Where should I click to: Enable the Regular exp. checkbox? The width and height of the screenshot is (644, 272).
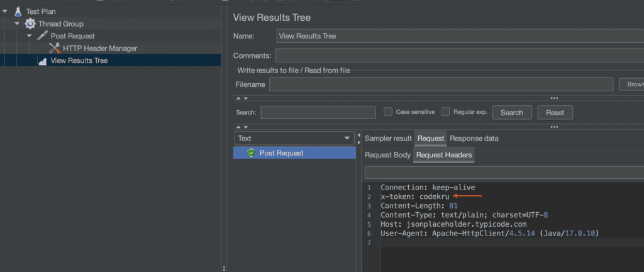coord(445,112)
